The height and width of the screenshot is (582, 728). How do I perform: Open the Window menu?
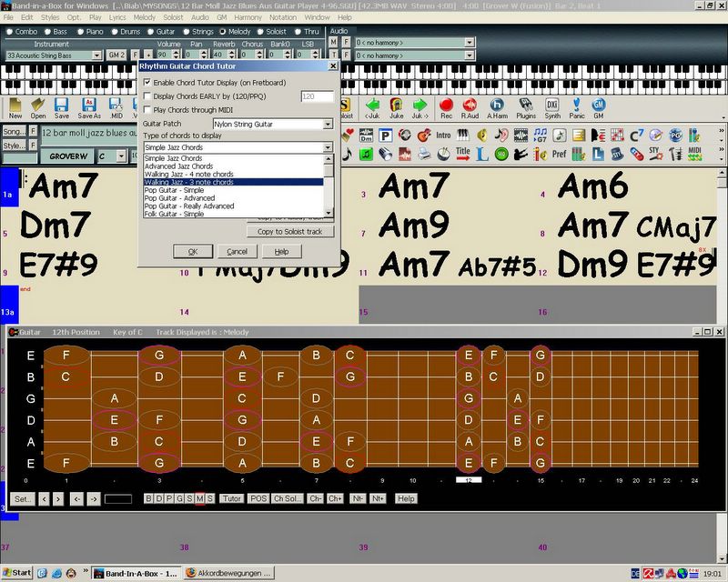click(x=317, y=17)
